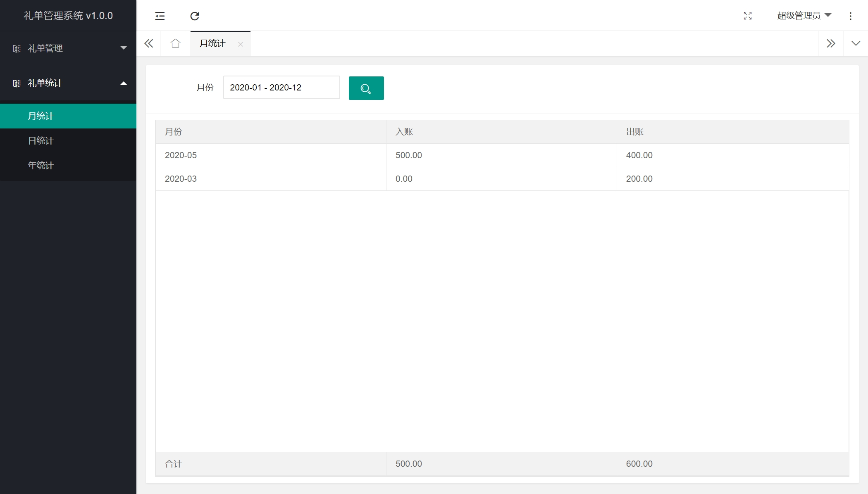The width and height of the screenshot is (868, 494).
Task: Open the vertical three-dot more menu
Action: pos(851,16)
